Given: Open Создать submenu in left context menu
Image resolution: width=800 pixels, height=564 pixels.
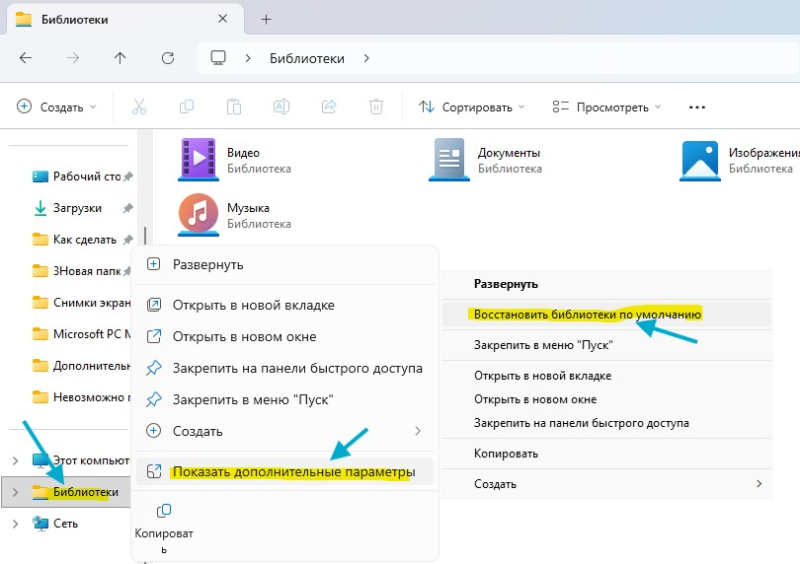Looking at the screenshot, I should [x=285, y=431].
